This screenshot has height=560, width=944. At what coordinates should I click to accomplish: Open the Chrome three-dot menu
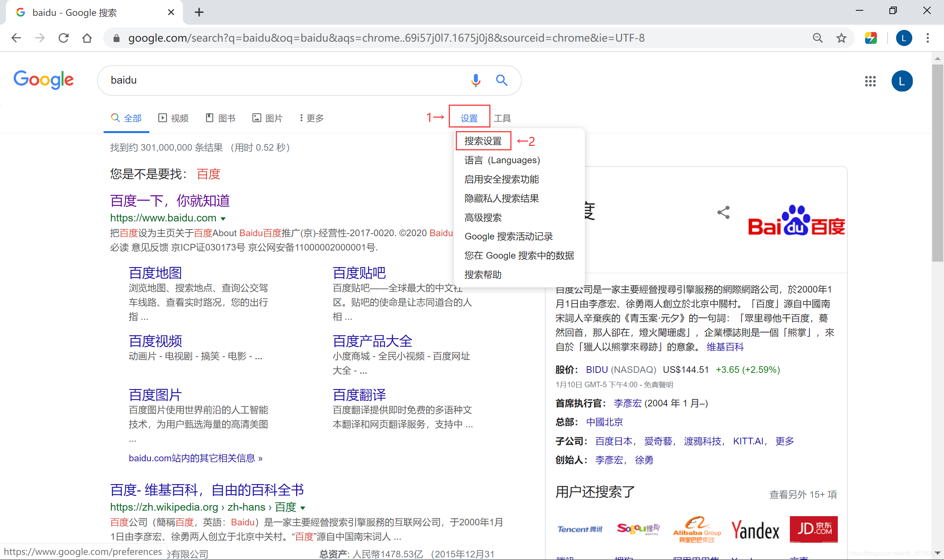click(x=927, y=38)
